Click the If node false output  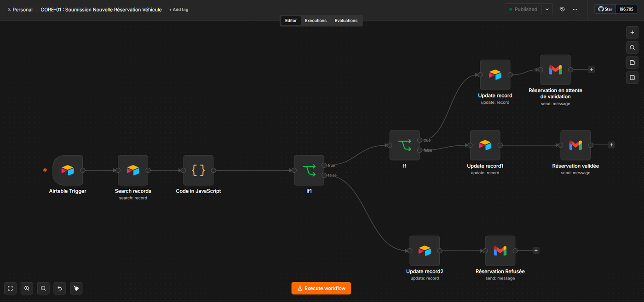point(420,150)
